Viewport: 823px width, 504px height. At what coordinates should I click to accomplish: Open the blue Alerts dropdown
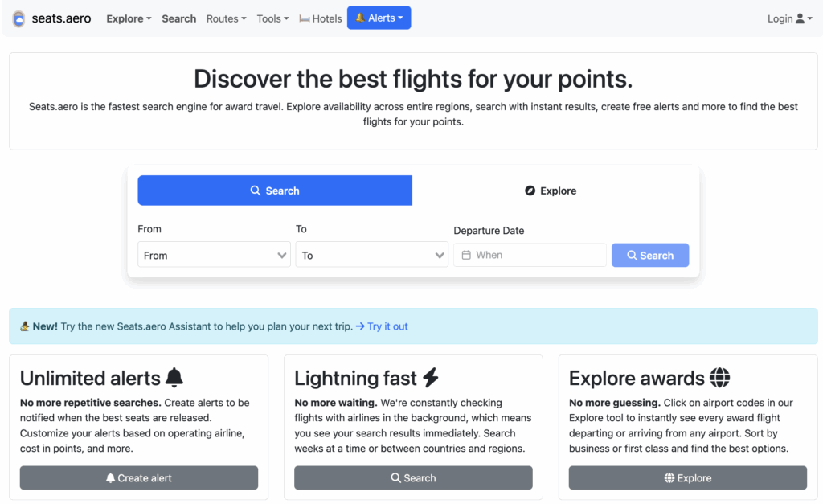(379, 18)
